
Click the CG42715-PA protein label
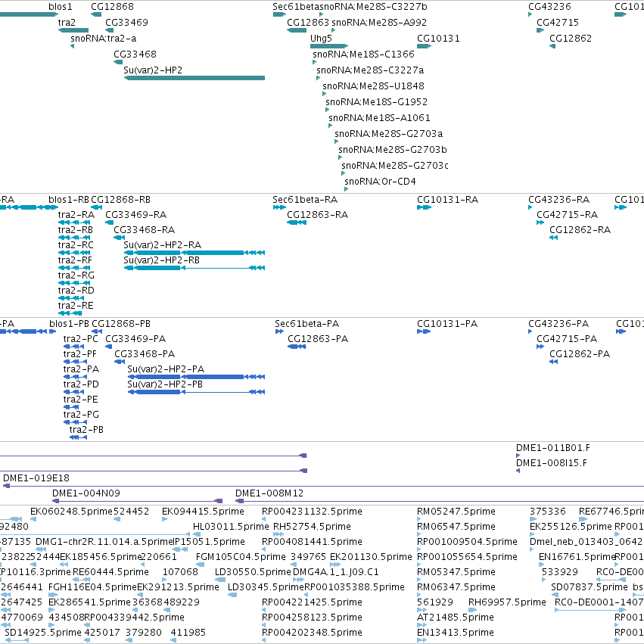[567, 339]
